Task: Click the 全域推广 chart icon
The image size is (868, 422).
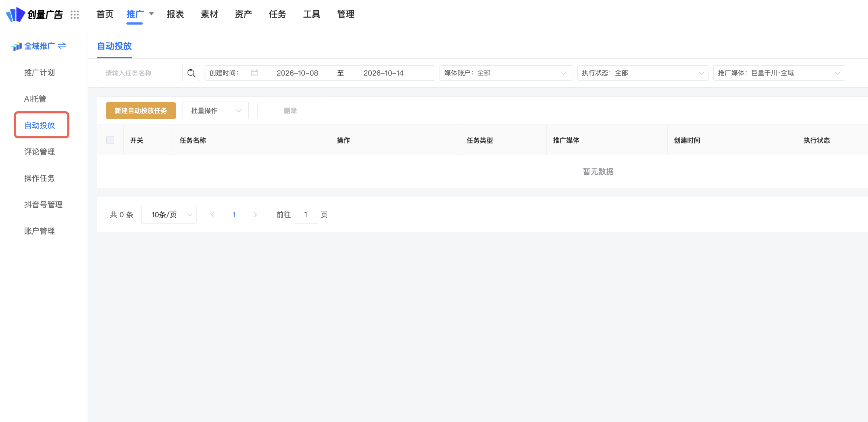Action: coord(16,46)
